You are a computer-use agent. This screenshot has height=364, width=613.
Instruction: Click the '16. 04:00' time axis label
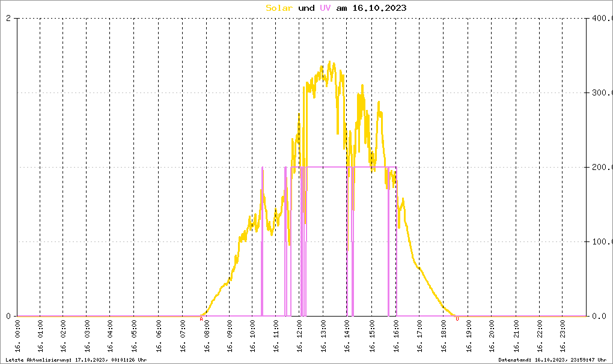[x=110, y=336]
